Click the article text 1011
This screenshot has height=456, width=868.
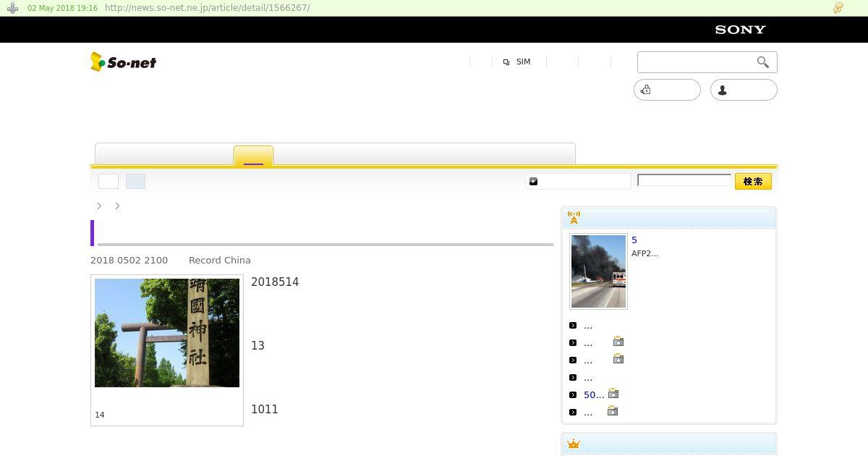(x=265, y=409)
